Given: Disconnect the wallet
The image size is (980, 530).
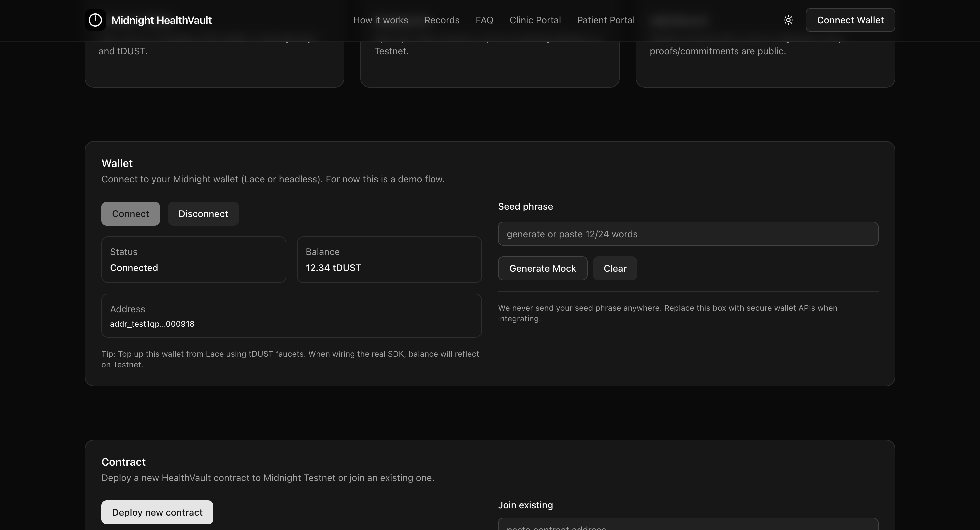Looking at the screenshot, I should click(203, 214).
